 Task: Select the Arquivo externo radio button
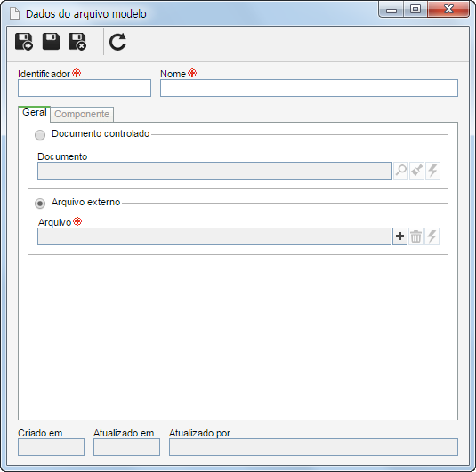[40, 204]
